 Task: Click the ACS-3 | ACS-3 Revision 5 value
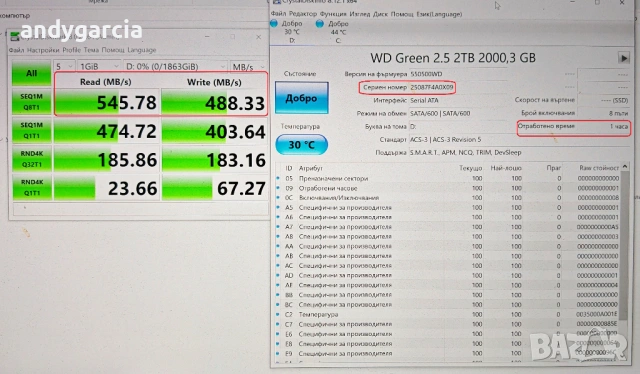click(445, 139)
